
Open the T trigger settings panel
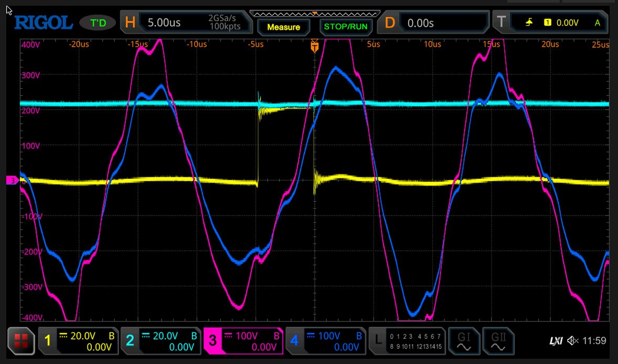tap(551, 23)
